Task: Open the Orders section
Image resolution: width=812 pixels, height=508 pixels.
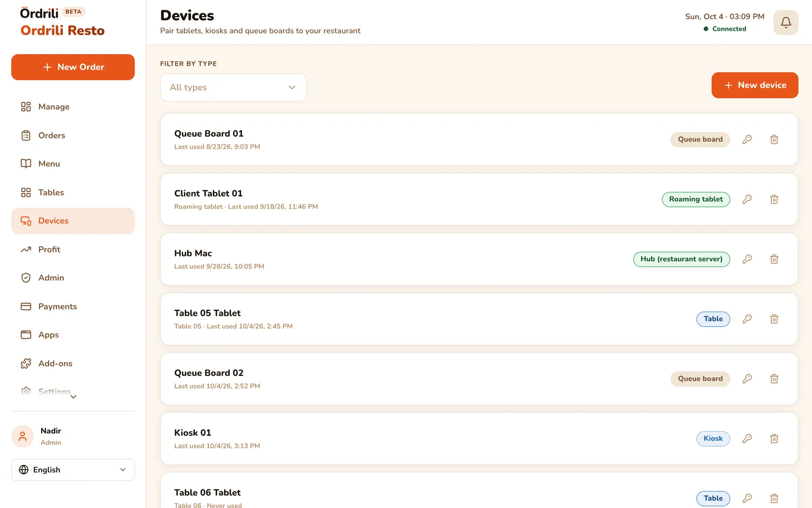Action: coord(73,136)
